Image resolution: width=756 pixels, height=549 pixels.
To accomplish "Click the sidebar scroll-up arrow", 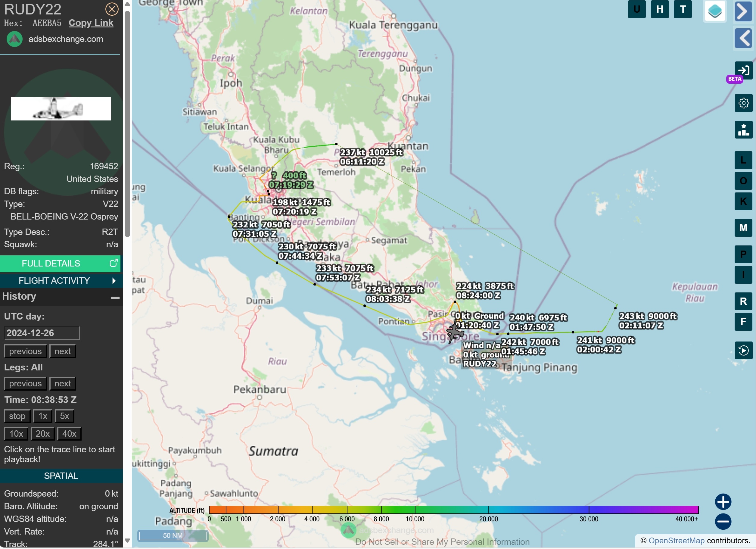I will 127,4.
